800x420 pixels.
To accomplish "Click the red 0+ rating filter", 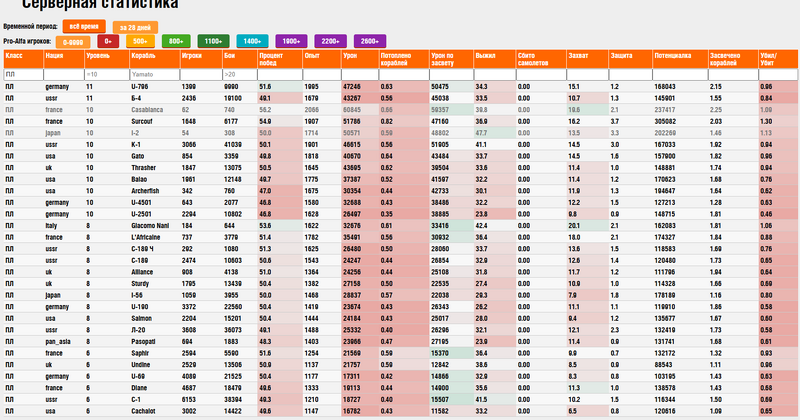I will 107,41.
